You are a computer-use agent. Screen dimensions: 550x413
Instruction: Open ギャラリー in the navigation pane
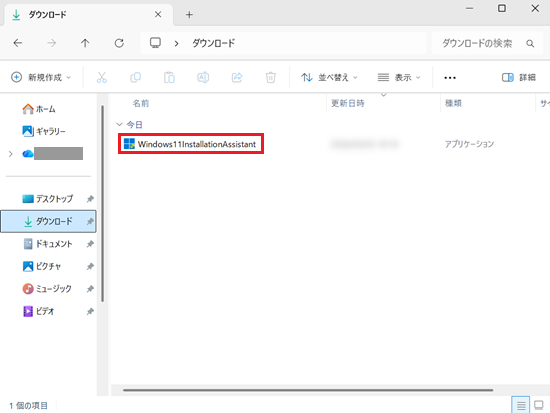tap(44, 131)
